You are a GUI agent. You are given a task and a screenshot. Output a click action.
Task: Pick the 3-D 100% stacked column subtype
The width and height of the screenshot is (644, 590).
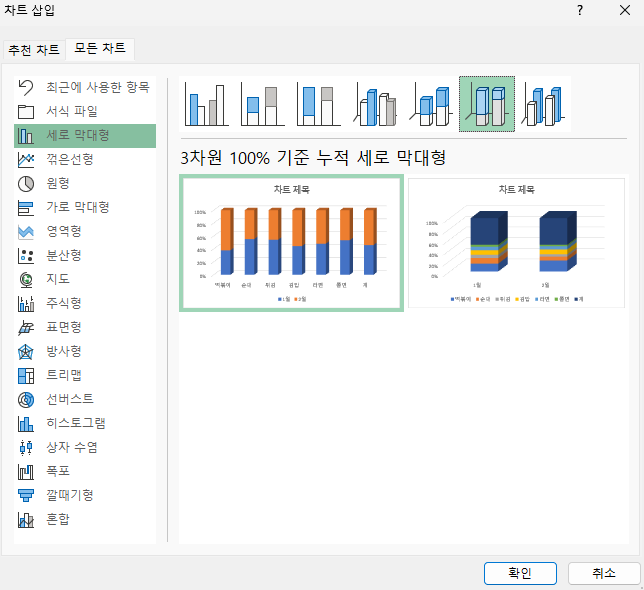[x=487, y=104]
